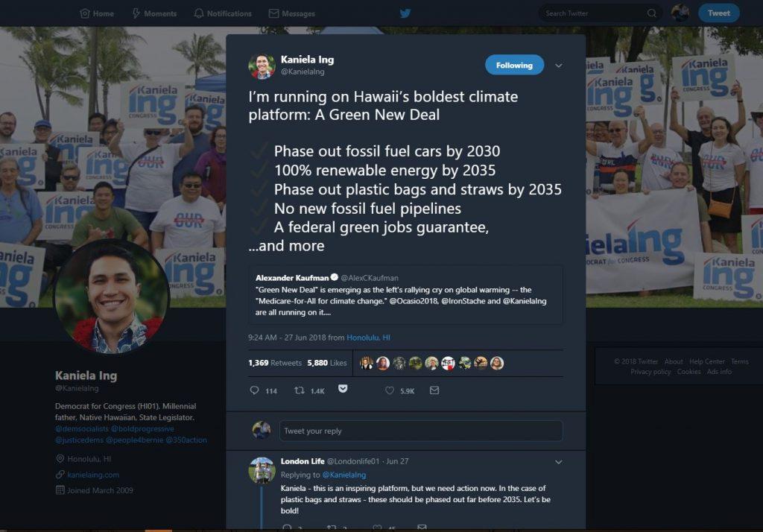The width and height of the screenshot is (763, 532).
Task: Open the quoted Alexander Kaufman tweet
Action: pyautogui.click(x=406, y=295)
